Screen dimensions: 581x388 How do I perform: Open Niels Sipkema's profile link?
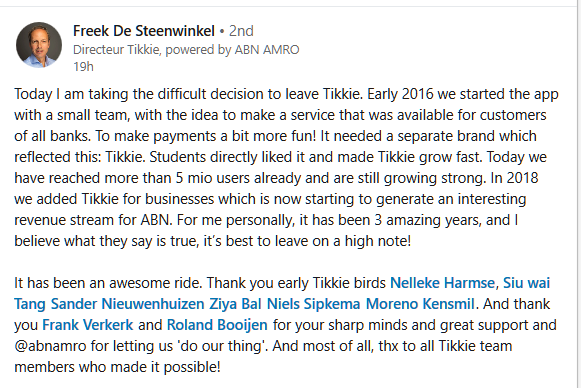coord(313,304)
